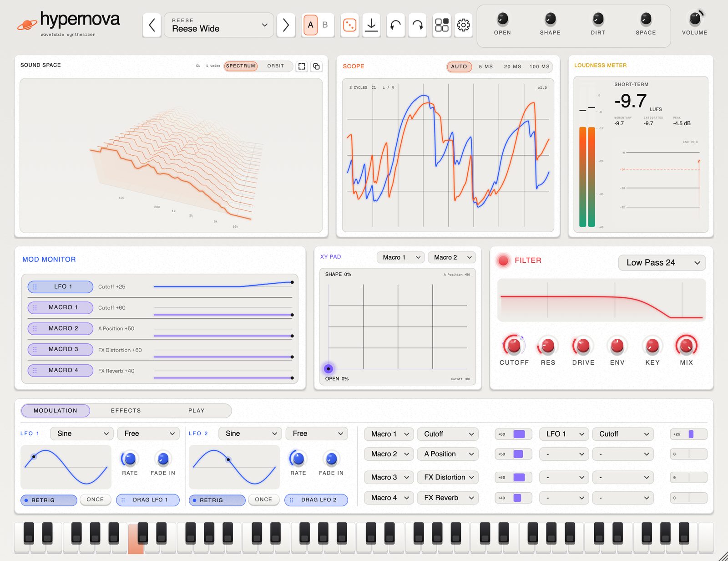This screenshot has width=728, height=561.
Task: Select MACRO 1 in Mod Monitor
Action: click(x=61, y=307)
